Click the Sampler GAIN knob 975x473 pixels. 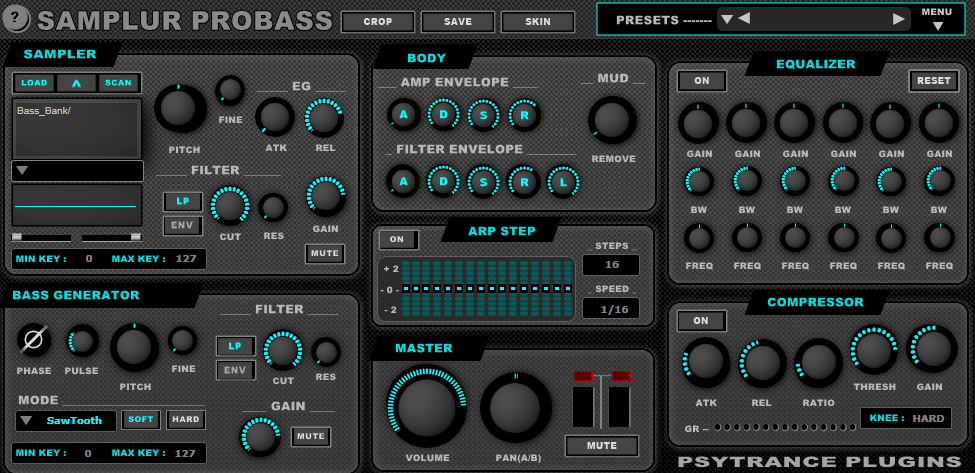[326, 196]
